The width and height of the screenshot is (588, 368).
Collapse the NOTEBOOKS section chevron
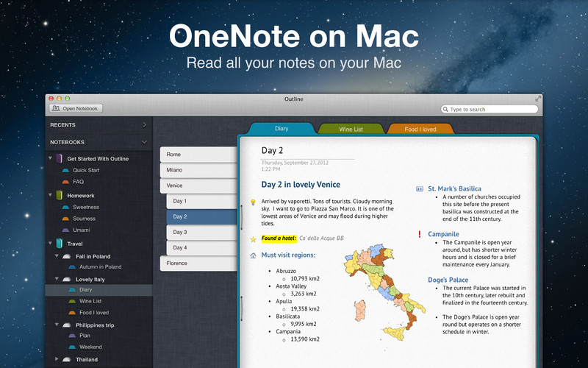144,142
